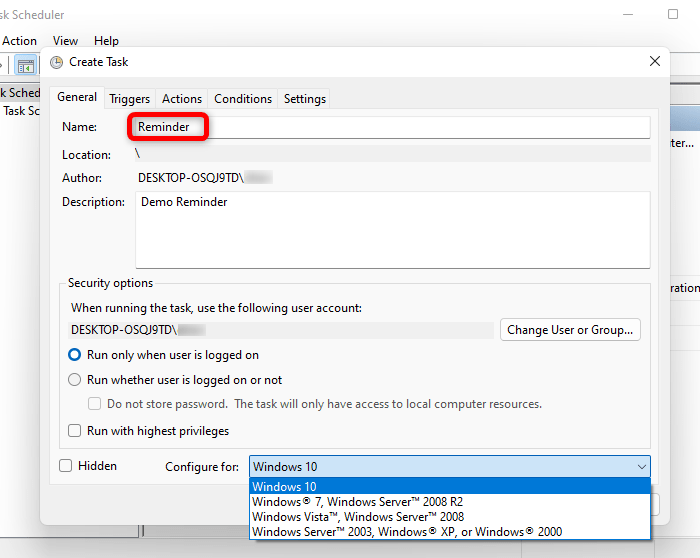
Task: Maximize the Task Scheduler window
Action: tap(673, 14)
